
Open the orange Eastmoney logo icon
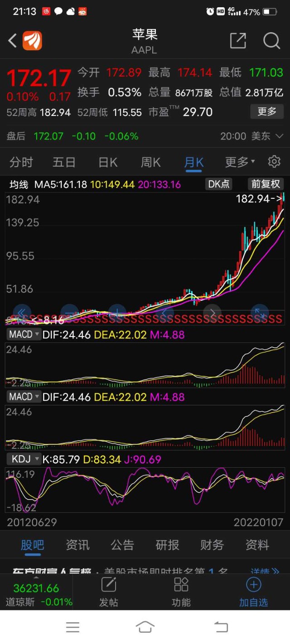(32, 41)
